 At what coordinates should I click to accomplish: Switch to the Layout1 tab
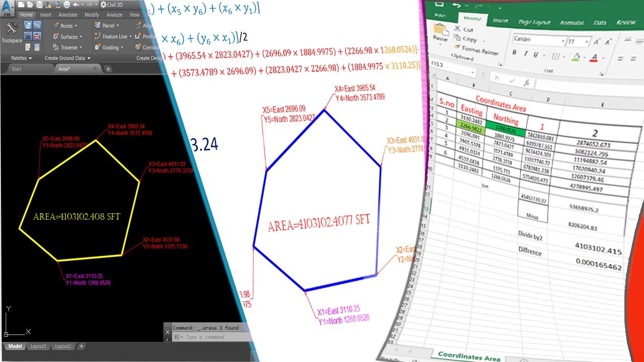(x=38, y=346)
